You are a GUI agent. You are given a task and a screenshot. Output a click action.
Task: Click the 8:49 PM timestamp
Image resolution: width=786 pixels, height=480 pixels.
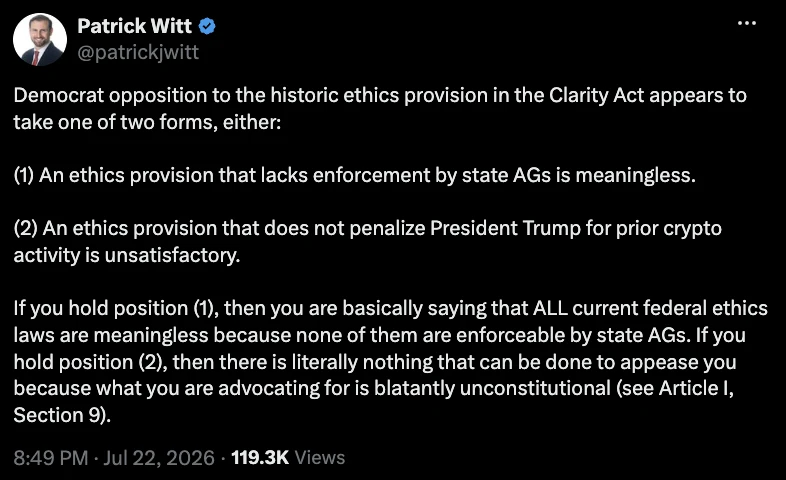51,457
